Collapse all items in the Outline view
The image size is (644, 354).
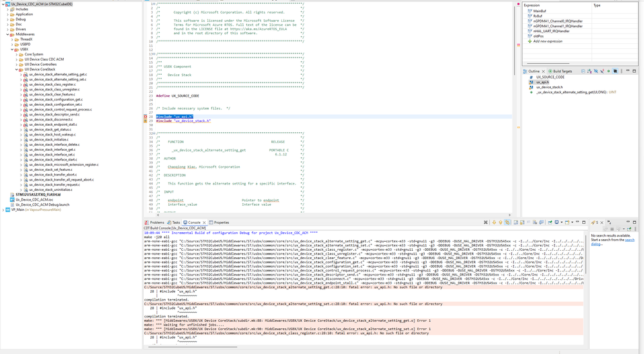[583, 71]
